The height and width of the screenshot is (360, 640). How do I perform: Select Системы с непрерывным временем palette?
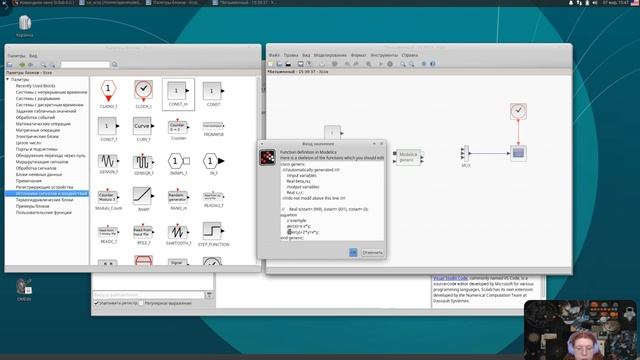51,92
